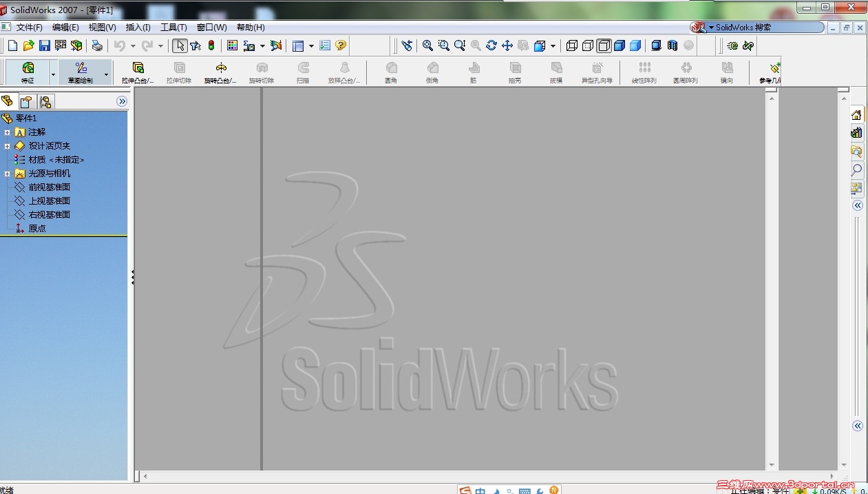Expand the Standard Views dropdown arrow

tap(553, 46)
